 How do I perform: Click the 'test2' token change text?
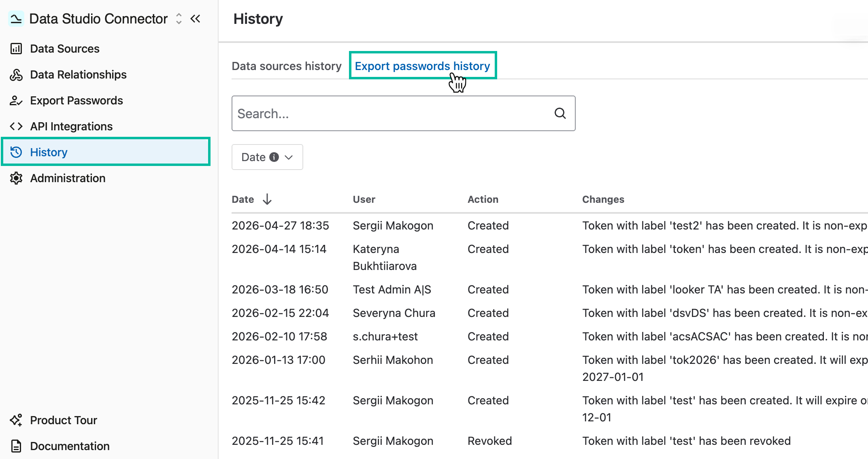coord(725,225)
